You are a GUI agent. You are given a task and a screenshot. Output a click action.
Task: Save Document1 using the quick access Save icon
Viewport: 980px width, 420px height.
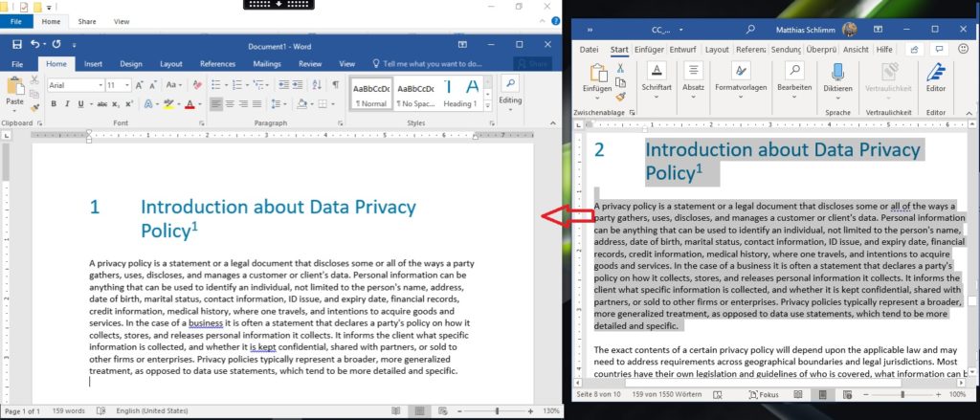(x=17, y=44)
